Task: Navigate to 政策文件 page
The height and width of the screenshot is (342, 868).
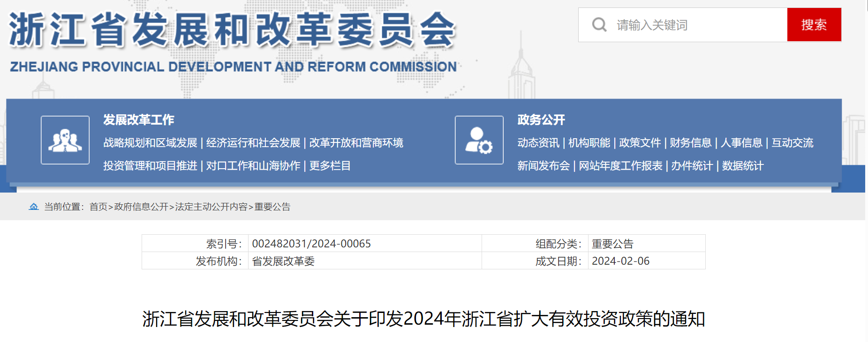Action: (640, 143)
